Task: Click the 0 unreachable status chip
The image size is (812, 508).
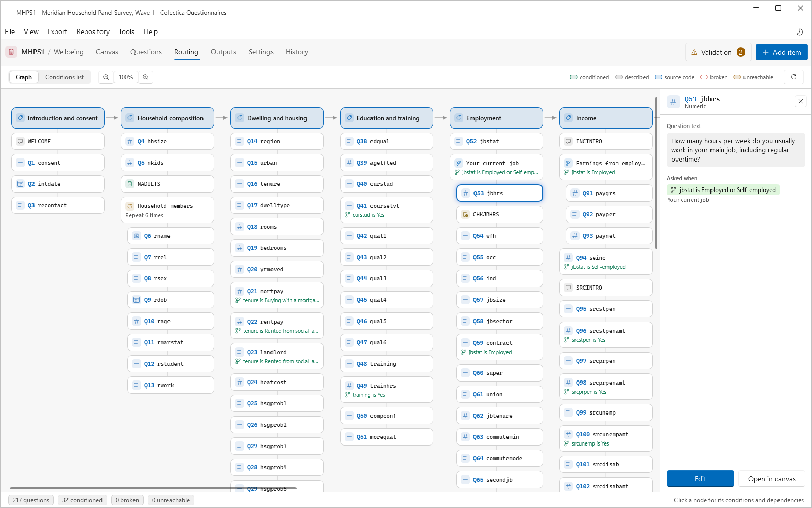Action: click(x=171, y=500)
